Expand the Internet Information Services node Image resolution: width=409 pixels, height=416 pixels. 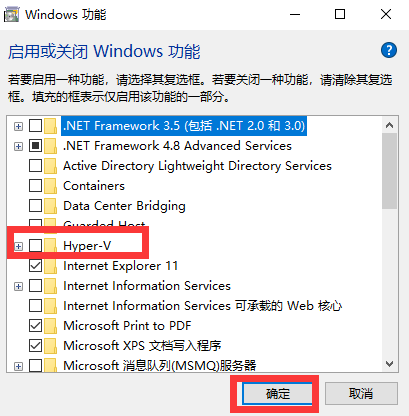(19, 286)
